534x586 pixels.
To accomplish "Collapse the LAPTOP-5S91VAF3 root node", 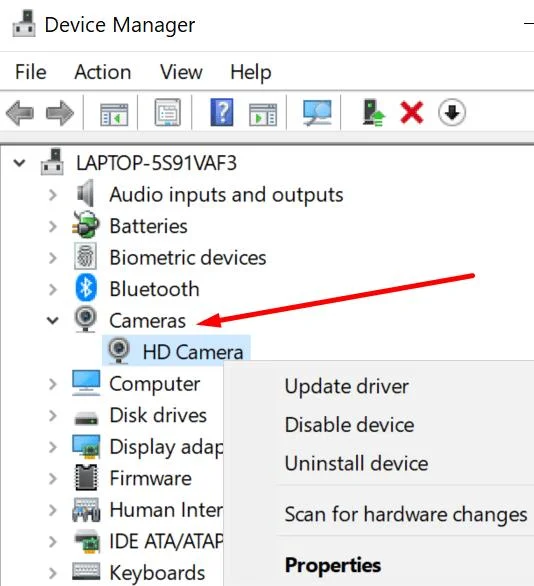I will pyautogui.click(x=19, y=163).
